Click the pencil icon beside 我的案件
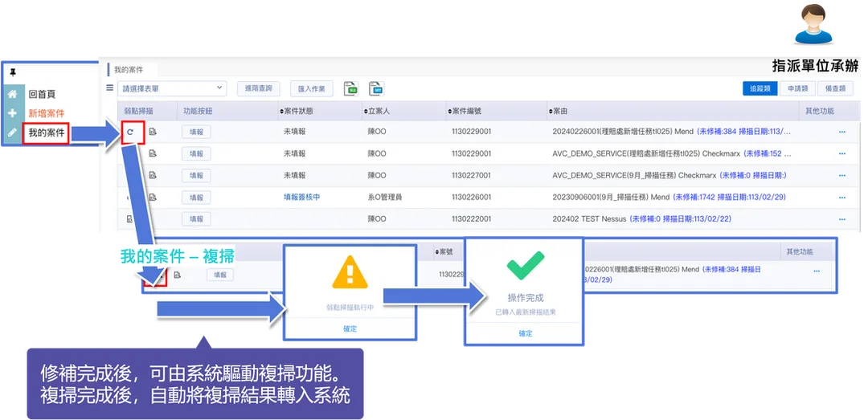This screenshot has height=420, width=868. click(x=12, y=133)
